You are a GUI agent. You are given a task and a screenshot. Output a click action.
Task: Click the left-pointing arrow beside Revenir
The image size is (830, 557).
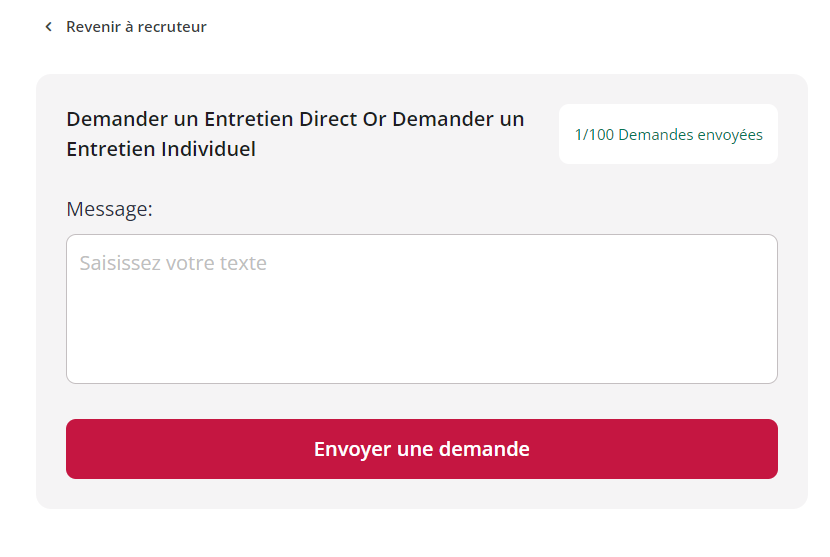coord(49,26)
